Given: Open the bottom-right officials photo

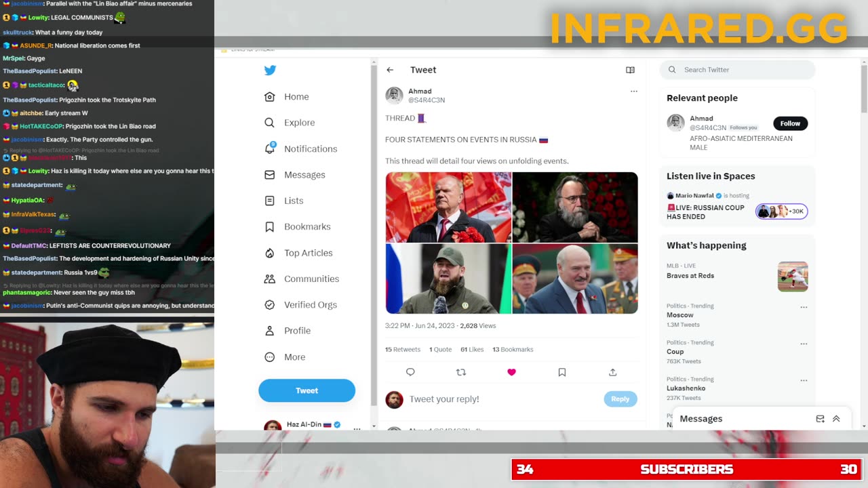Looking at the screenshot, I should pyautogui.click(x=575, y=279).
